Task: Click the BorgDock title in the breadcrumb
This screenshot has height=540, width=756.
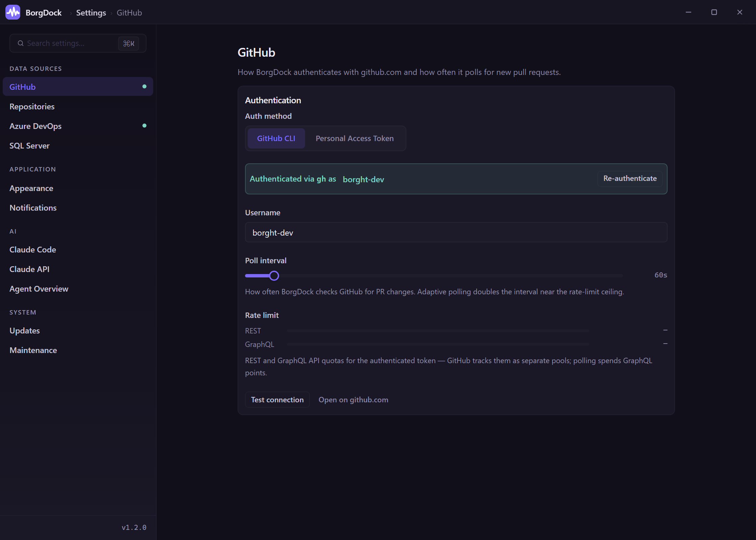Action: 44,13
